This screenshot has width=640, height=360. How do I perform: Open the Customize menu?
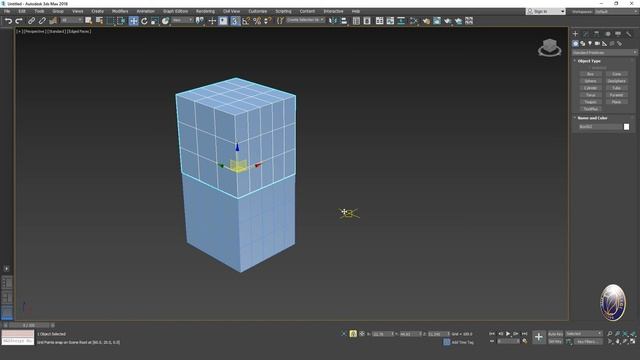point(258,11)
